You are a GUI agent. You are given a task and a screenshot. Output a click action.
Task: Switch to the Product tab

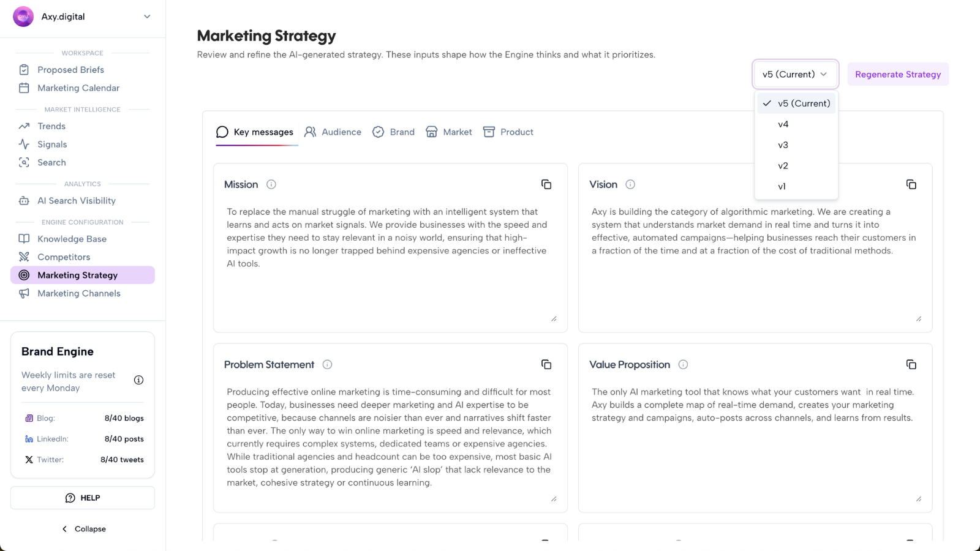click(508, 132)
